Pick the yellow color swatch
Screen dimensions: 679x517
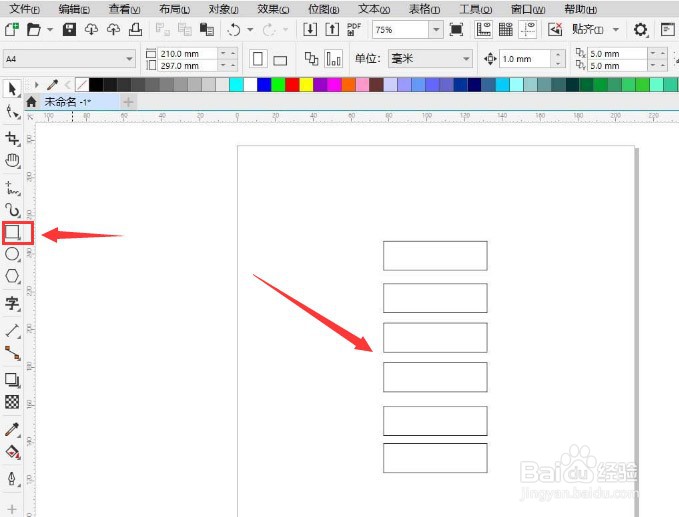pos(306,84)
